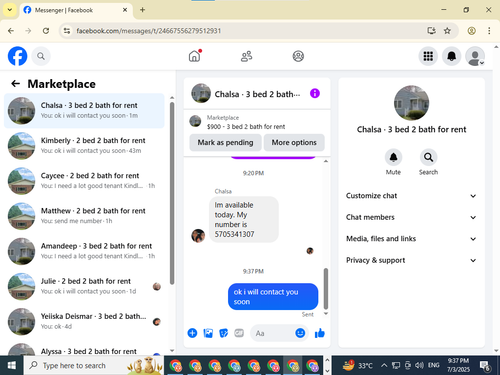Open the weather widget showing 33°C
500x375 pixels.
(358, 365)
